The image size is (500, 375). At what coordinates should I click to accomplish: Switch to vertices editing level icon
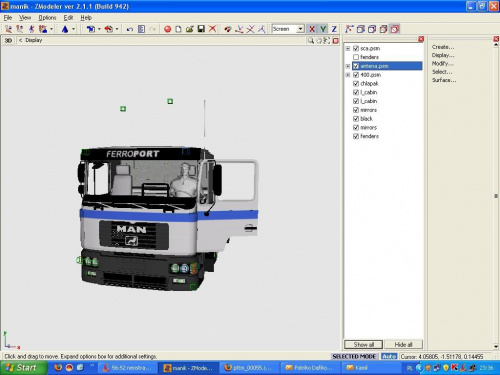click(x=8, y=29)
